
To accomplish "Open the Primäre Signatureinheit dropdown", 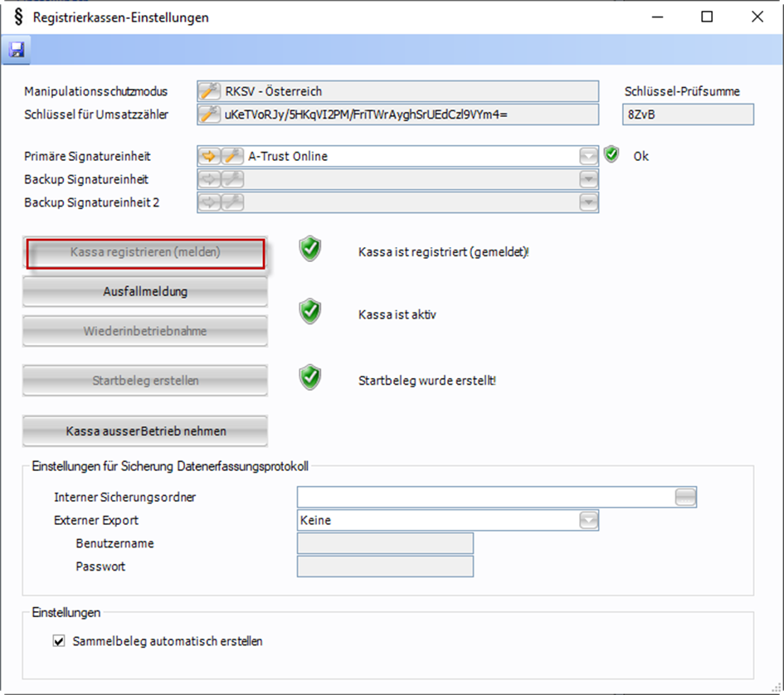I will (x=588, y=156).
